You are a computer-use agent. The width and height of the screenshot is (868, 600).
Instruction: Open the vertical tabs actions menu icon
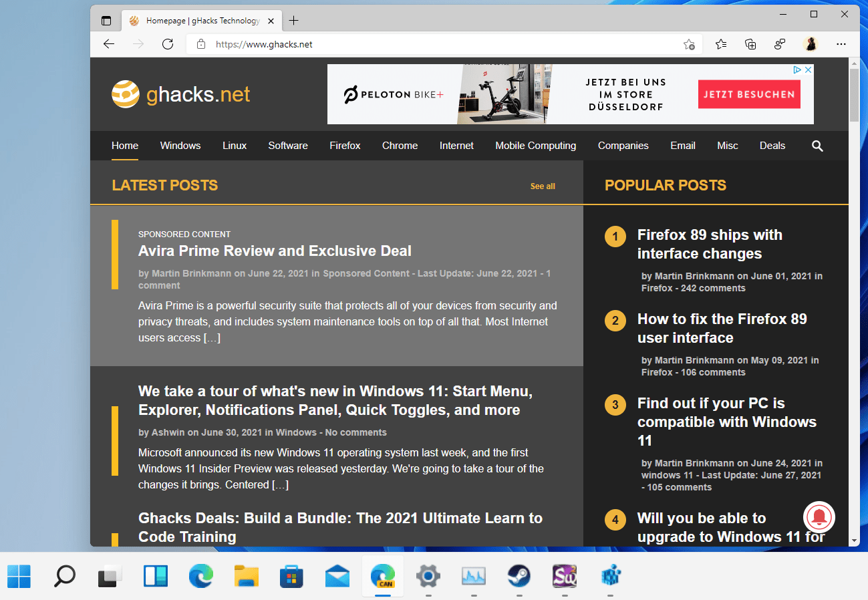click(x=106, y=21)
